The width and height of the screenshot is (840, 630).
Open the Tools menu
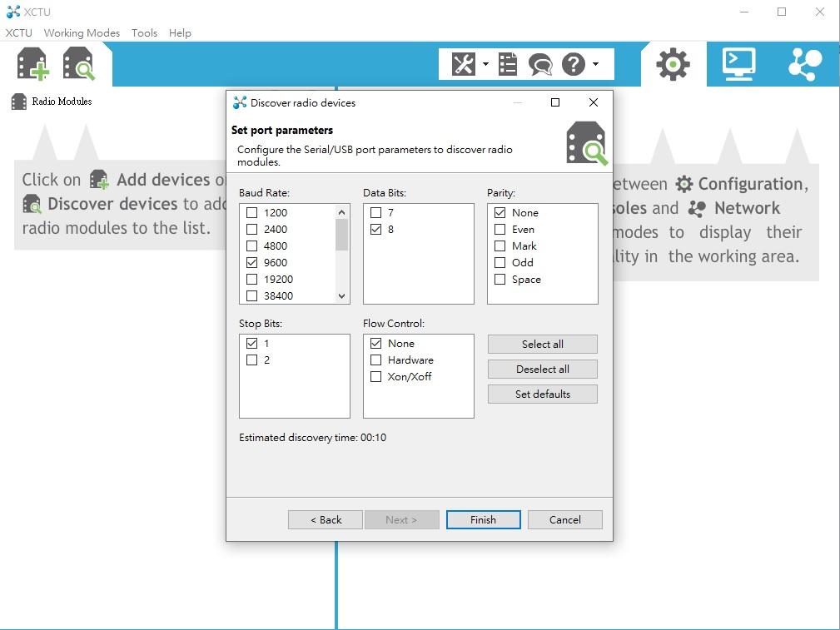(145, 32)
